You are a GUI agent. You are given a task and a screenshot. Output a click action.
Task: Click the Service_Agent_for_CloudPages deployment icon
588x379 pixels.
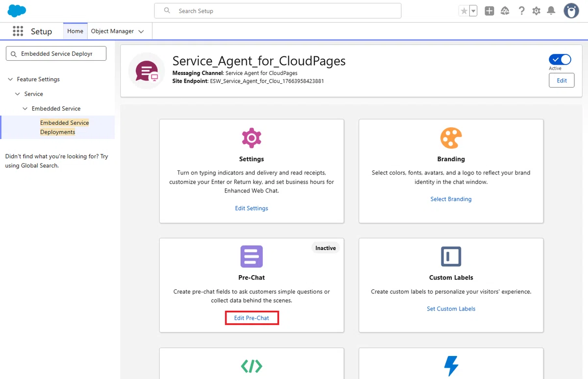(x=147, y=71)
